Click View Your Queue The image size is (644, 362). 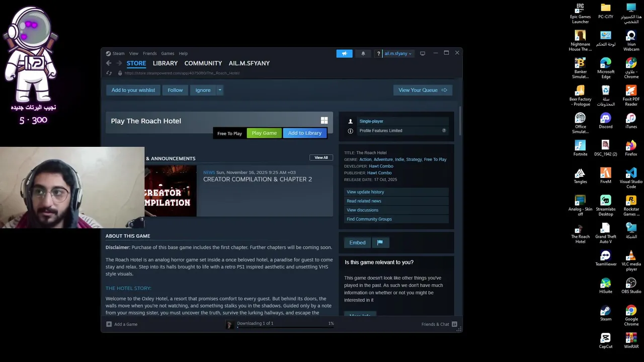click(423, 90)
